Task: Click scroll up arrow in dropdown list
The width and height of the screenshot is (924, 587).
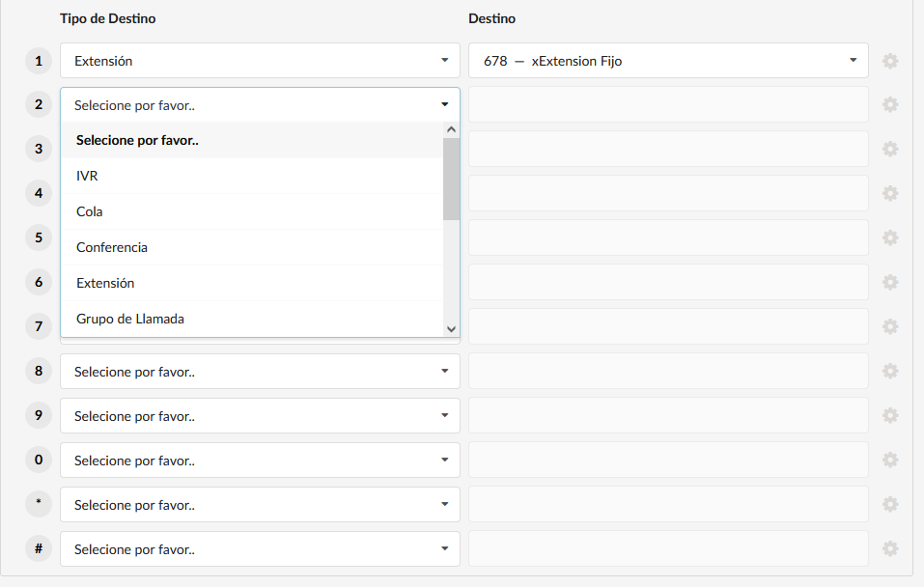Action: tap(452, 129)
